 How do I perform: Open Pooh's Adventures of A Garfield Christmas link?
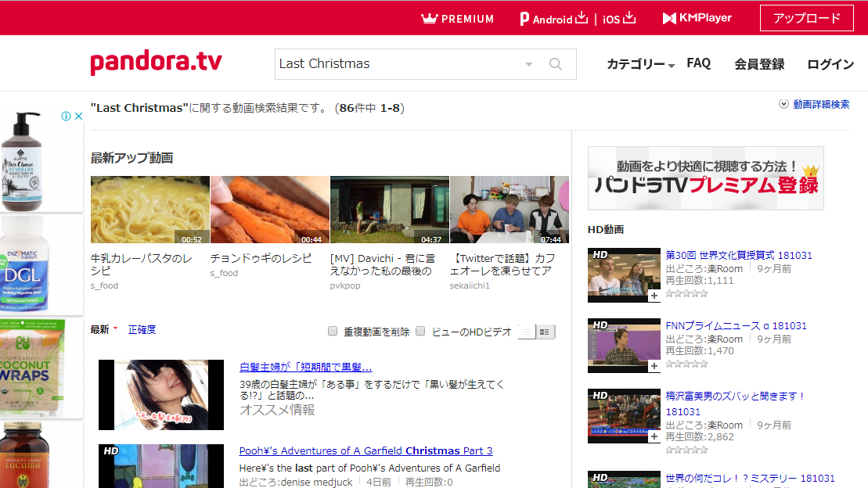366,451
